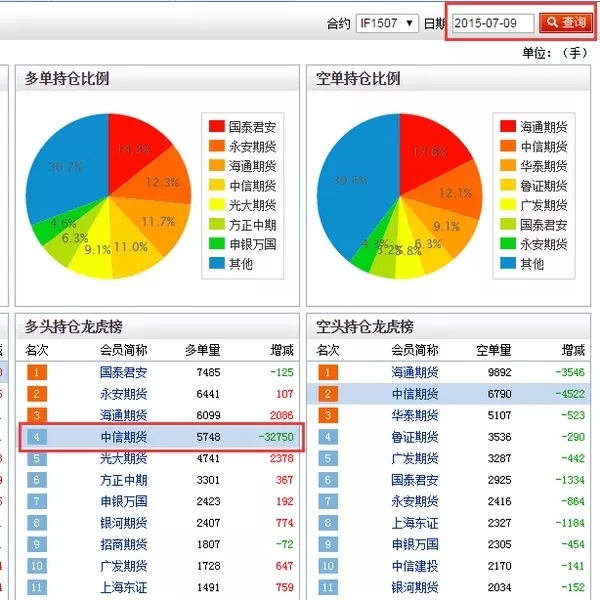
Task: Click the -4522 change value cell
Action: pyautogui.click(x=570, y=394)
